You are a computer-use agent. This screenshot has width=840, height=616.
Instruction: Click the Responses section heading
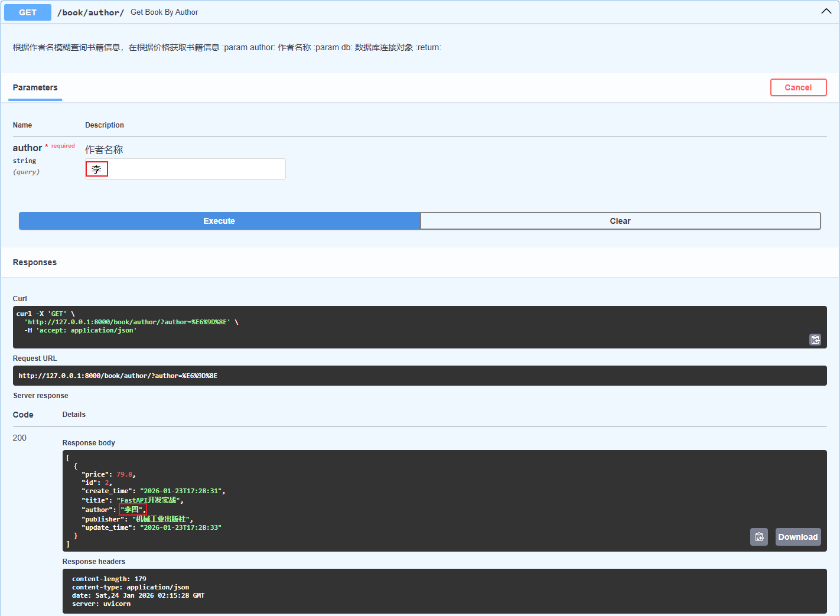[35, 262]
